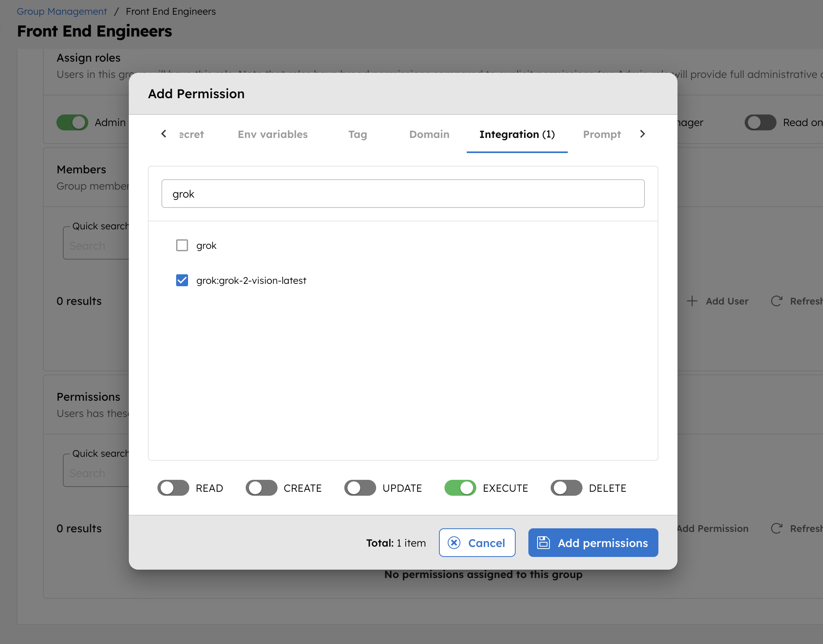Click the Assign roles section heading
The image size is (823, 644).
(89, 58)
